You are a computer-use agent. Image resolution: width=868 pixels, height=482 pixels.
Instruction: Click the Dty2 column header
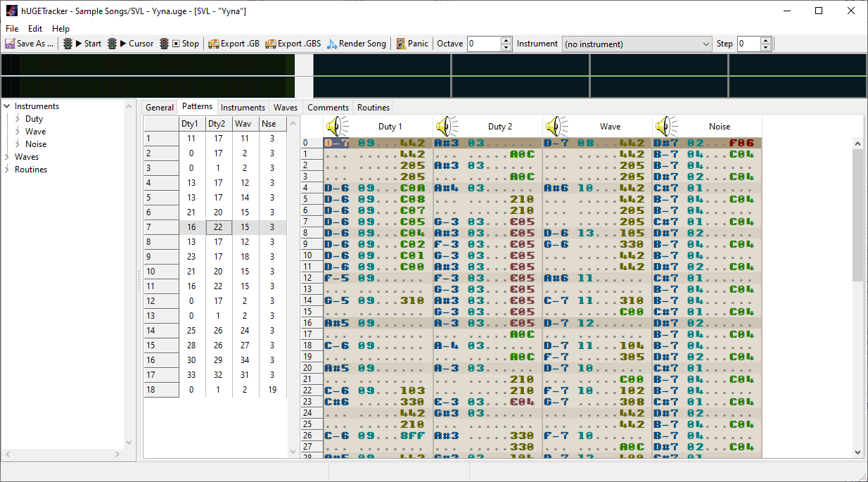[219, 124]
